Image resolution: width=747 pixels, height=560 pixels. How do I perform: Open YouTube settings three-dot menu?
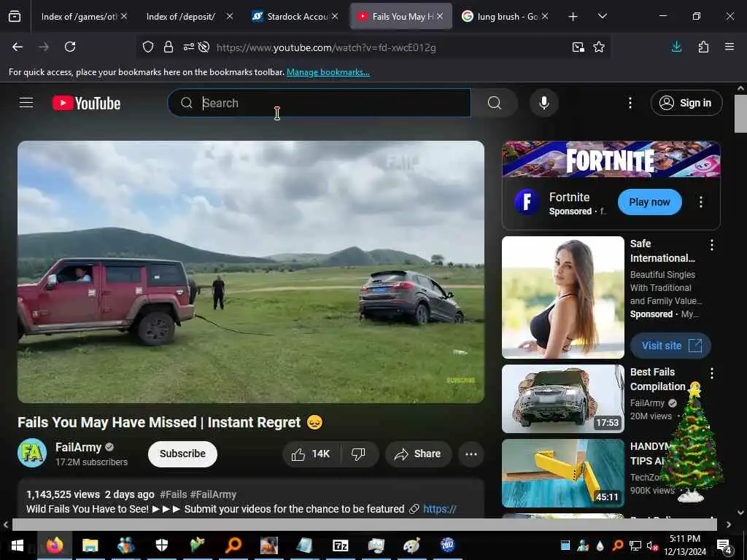tap(630, 103)
